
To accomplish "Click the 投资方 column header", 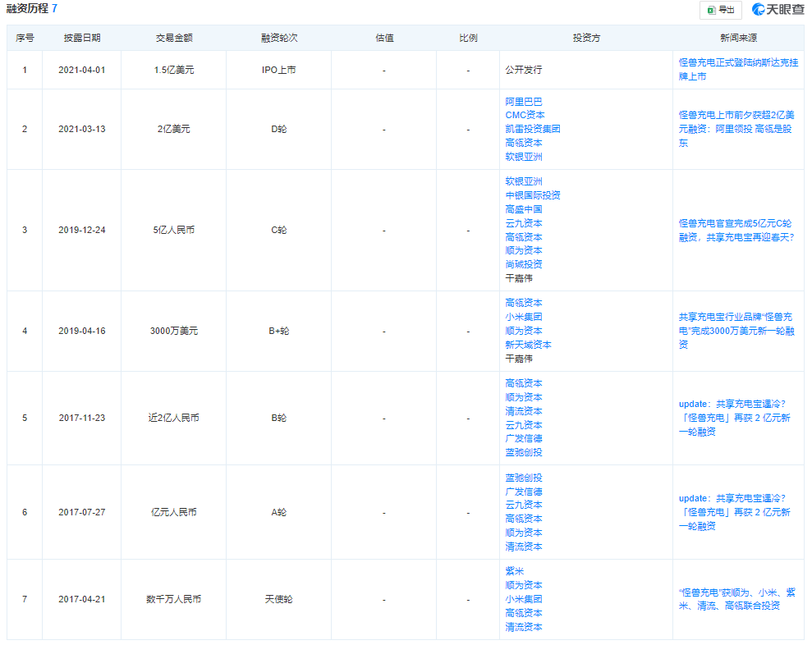I will pyautogui.click(x=586, y=38).
